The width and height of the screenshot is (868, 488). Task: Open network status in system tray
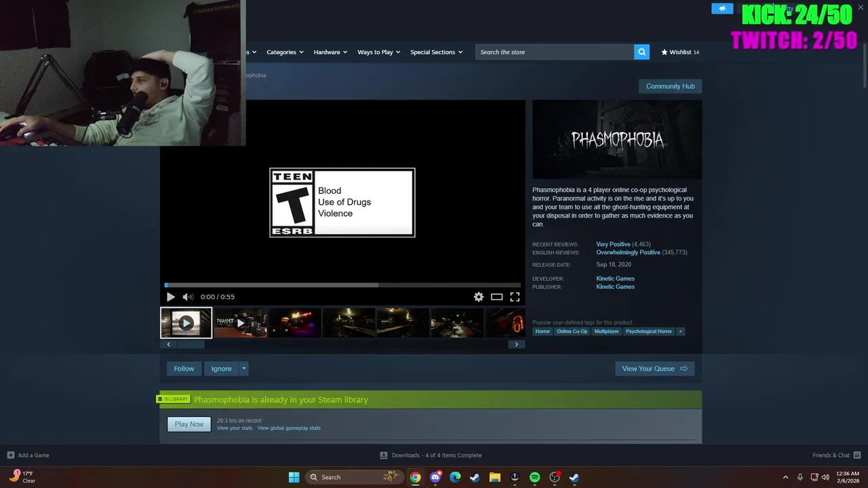click(x=814, y=477)
